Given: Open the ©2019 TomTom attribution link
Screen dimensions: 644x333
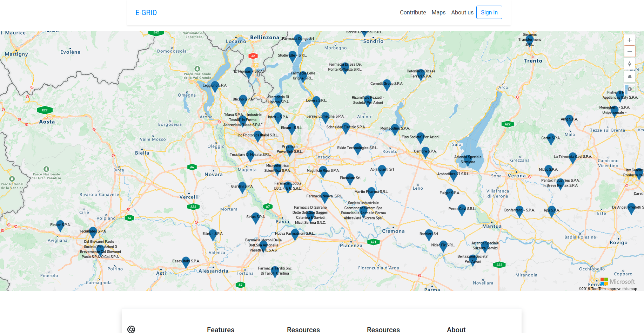Looking at the screenshot, I should [592, 289].
